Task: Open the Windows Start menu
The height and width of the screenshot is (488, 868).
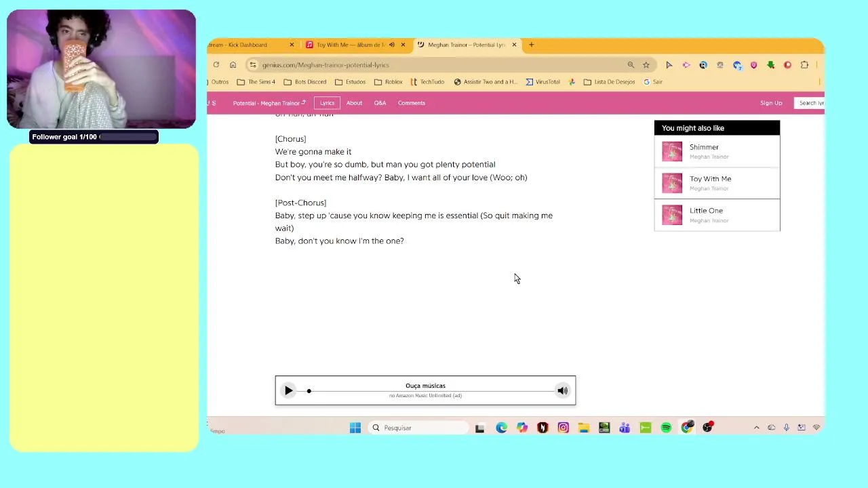Action: click(355, 428)
